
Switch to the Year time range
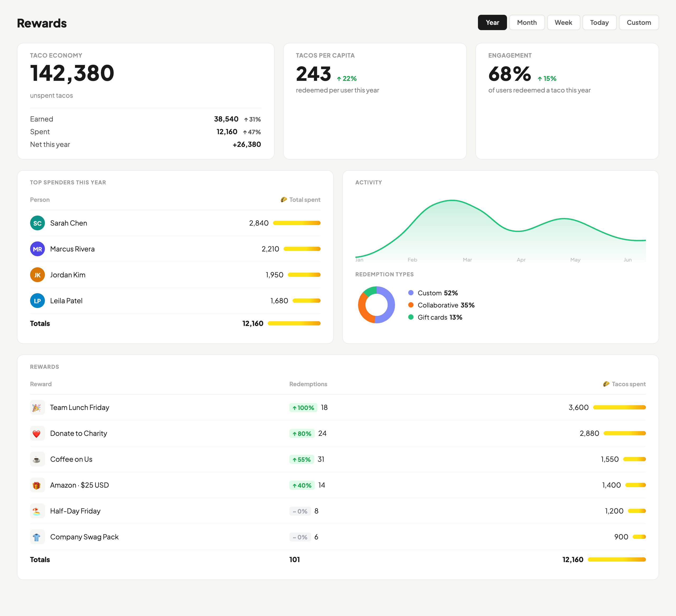[x=492, y=22]
